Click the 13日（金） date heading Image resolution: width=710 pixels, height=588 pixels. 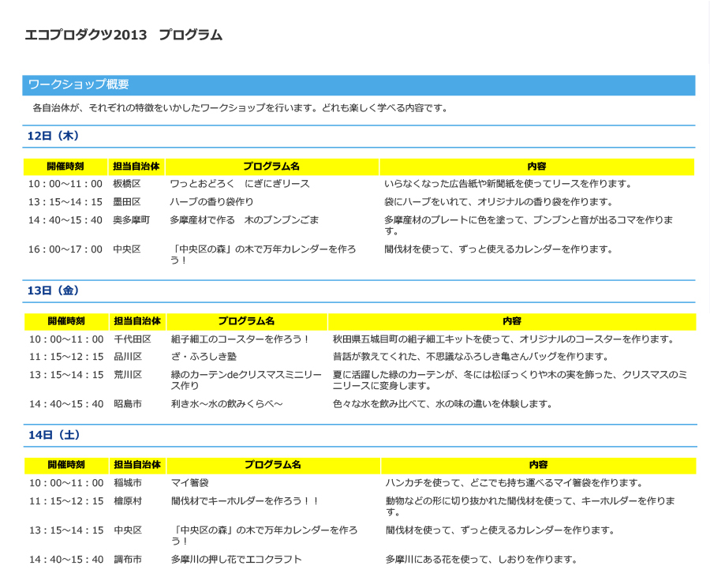tap(54, 290)
